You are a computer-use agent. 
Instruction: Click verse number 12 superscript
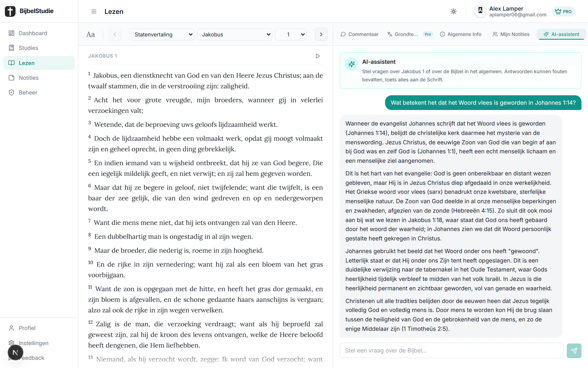point(90,322)
